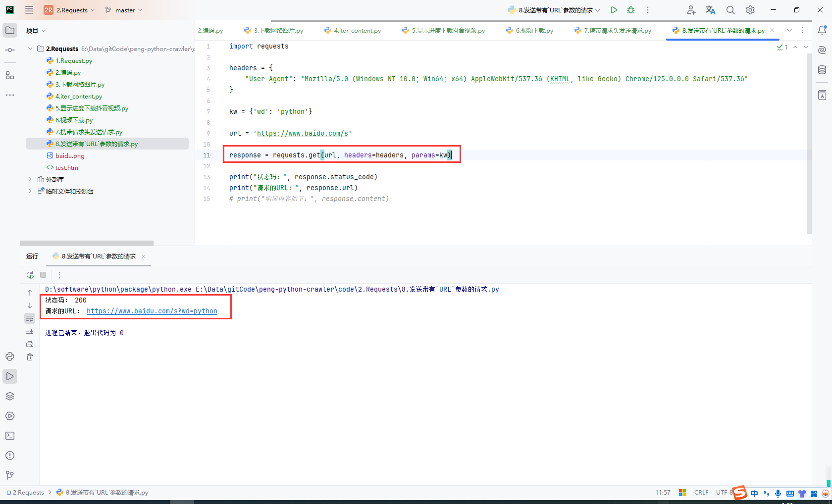Click the microphone icon in system tray

(778, 493)
